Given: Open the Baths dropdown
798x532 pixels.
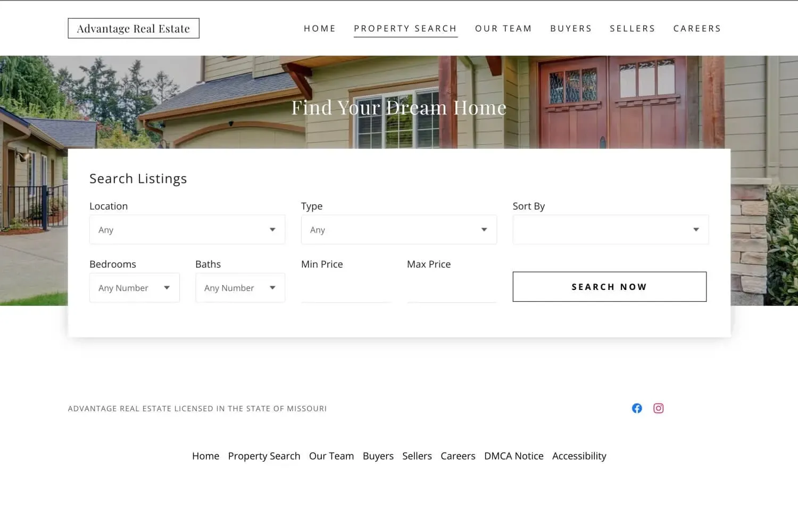Looking at the screenshot, I should [x=240, y=288].
